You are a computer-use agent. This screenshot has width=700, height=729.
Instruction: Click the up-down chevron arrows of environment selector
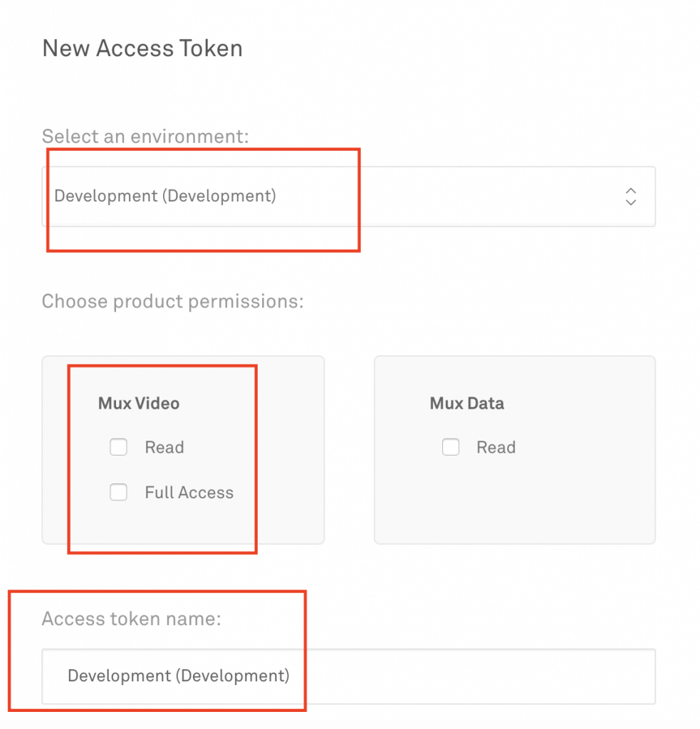(x=631, y=196)
